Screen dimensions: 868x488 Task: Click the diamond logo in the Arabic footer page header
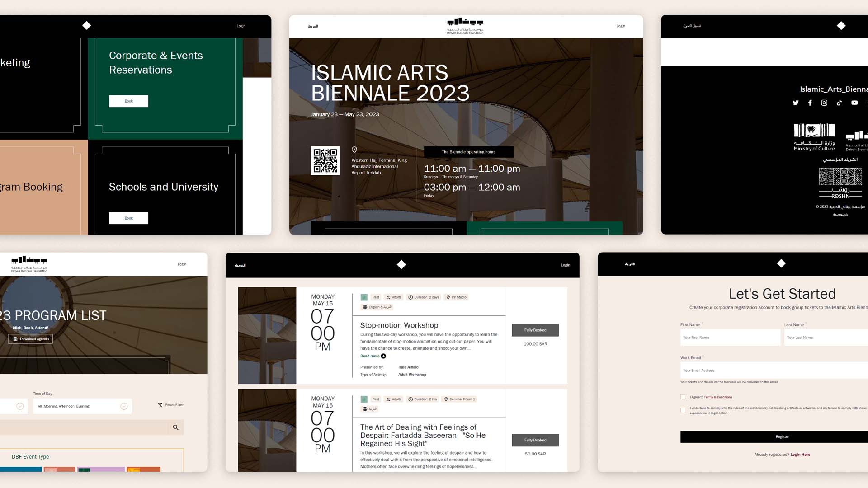pos(841,26)
